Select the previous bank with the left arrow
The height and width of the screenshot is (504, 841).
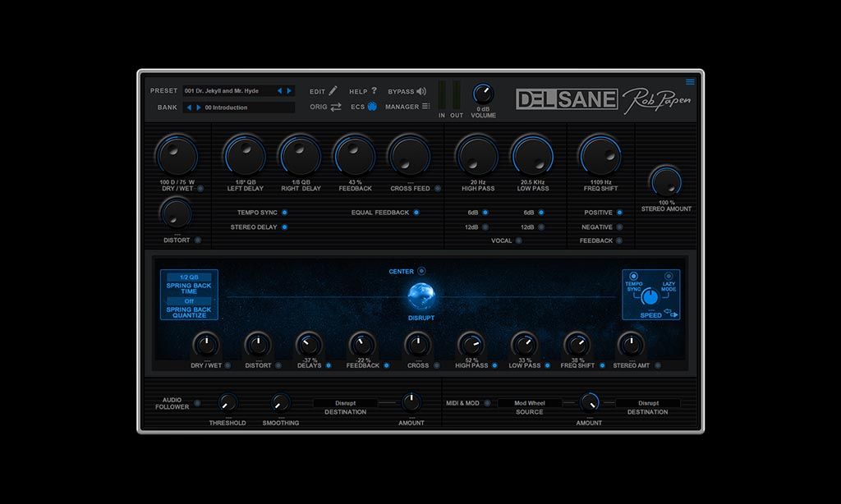coord(189,108)
